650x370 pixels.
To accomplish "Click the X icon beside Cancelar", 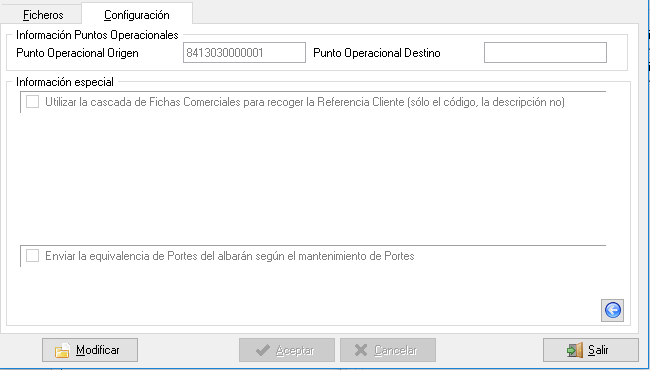I will (x=361, y=351).
